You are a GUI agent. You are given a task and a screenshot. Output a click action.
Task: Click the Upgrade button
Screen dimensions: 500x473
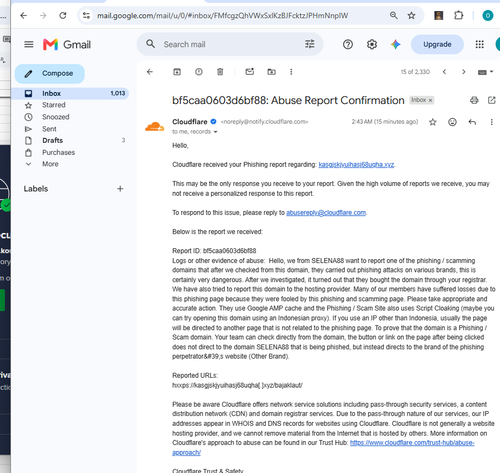(437, 44)
